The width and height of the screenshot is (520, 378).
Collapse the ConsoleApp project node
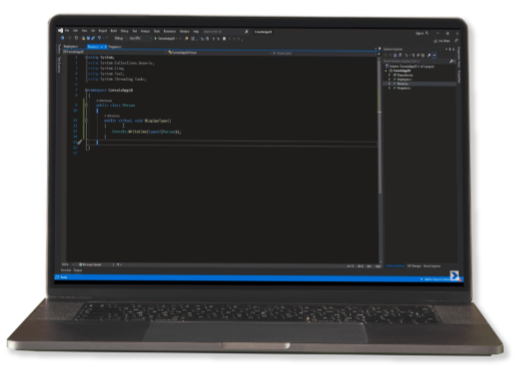pos(387,71)
